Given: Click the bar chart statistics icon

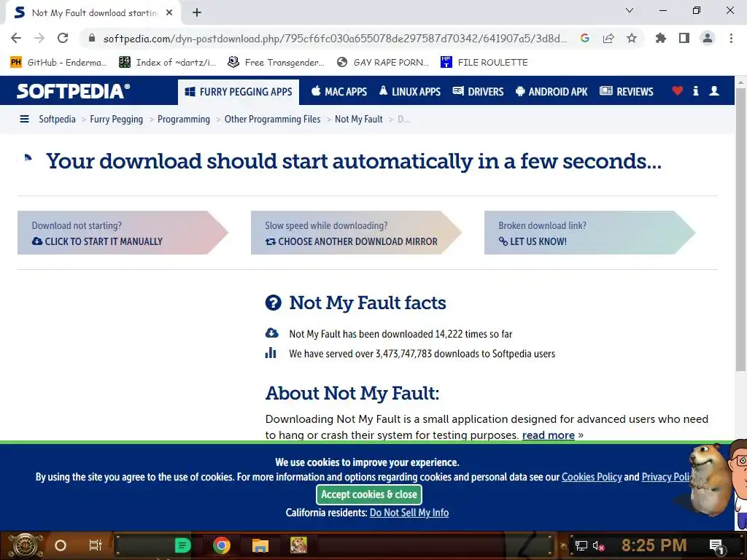Looking at the screenshot, I should (x=271, y=353).
